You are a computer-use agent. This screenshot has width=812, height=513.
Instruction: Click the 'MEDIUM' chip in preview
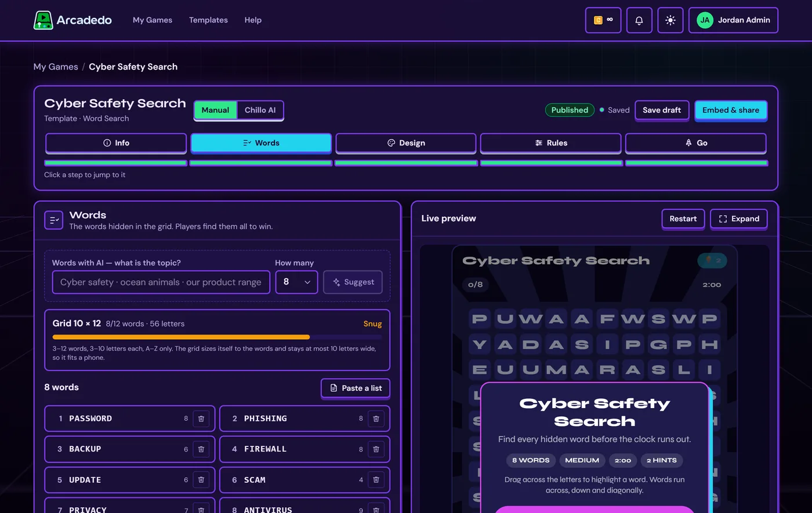(582, 460)
